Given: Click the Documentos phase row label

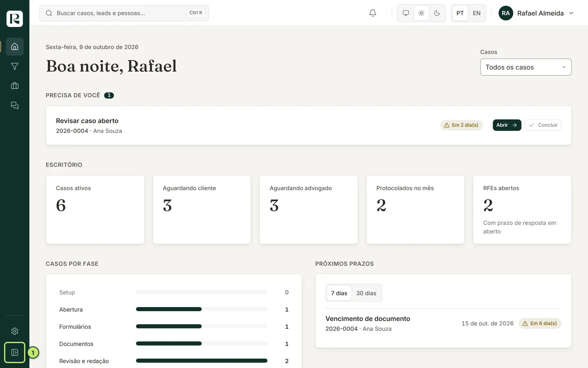Looking at the screenshot, I should click(x=76, y=344).
